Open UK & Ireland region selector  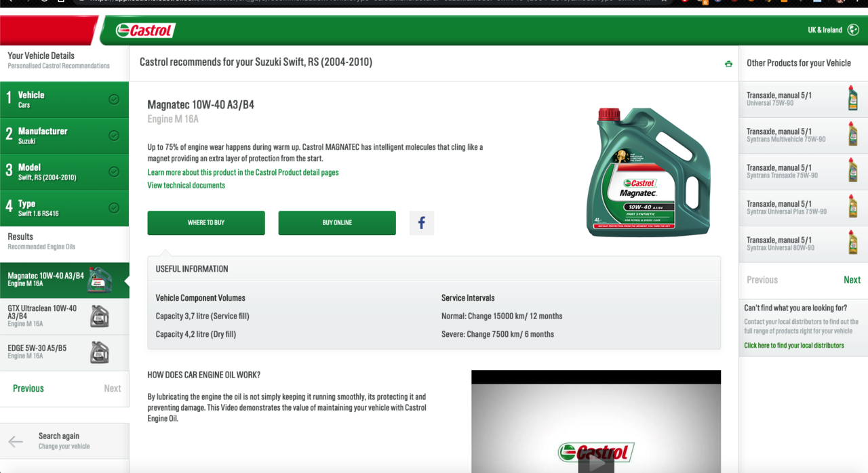coord(833,30)
